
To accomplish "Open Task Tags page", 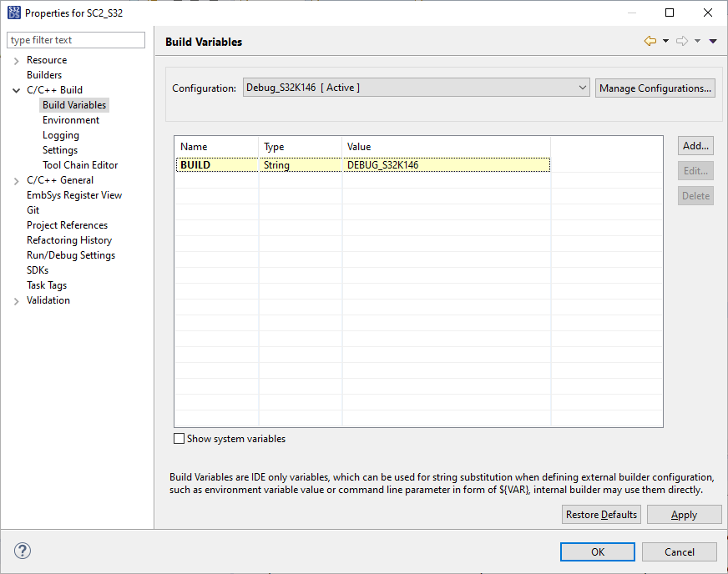I will [x=47, y=285].
